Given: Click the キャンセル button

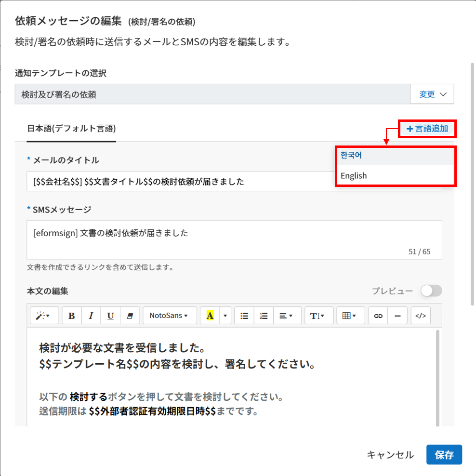Looking at the screenshot, I should (x=390, y=454).
